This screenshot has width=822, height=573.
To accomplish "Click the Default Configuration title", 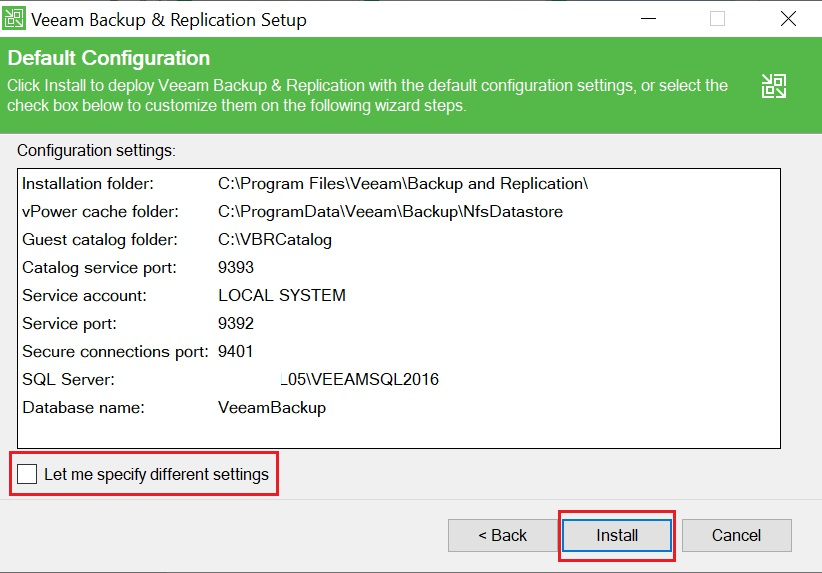I will click(109, 58).
